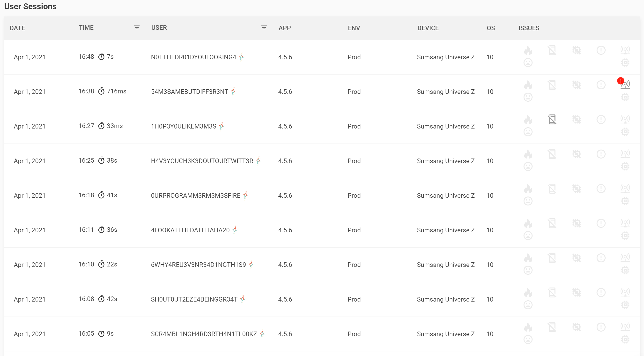Click the Apr 1, 2021 date in 16:11 row
Image resolution: width=644 pixels, height=356 pixels.
pyautogui.click(x=30, y=230)
